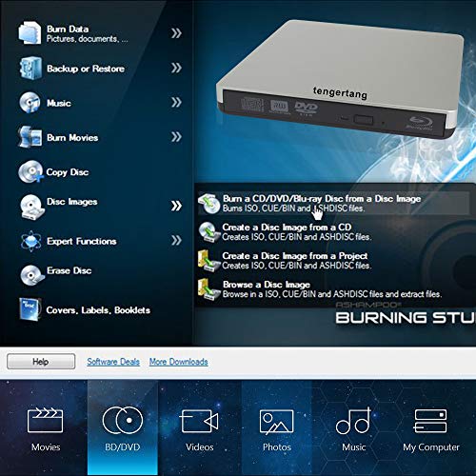Screen dimensions: 476x476
Task: Click the Backup or Restore safe icon
Action: (x=30, y=68)
